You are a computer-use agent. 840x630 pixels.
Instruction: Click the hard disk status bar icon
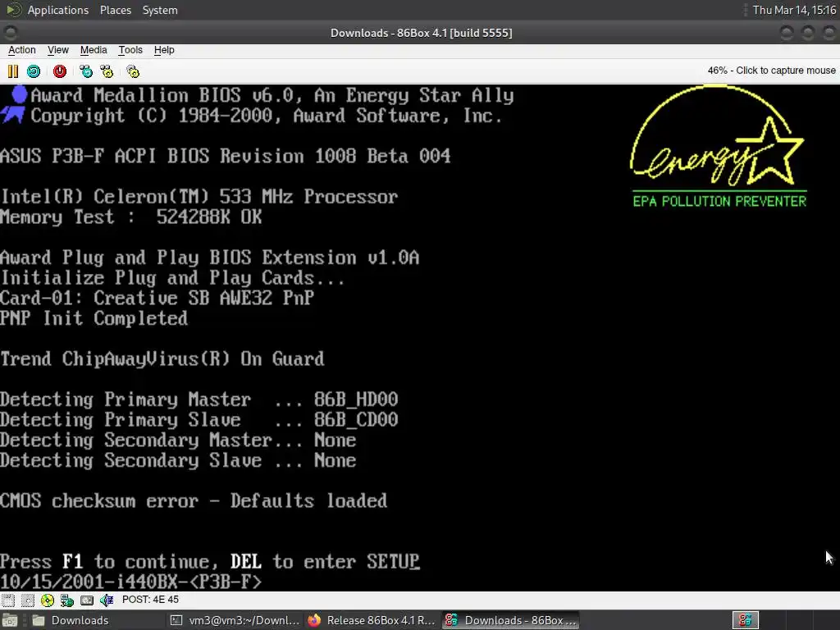coord(87,600)
